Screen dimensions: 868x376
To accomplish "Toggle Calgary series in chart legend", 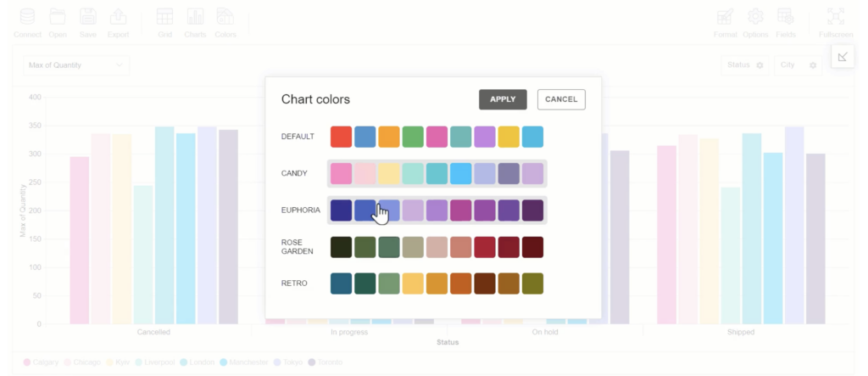I will pos(41,362).
